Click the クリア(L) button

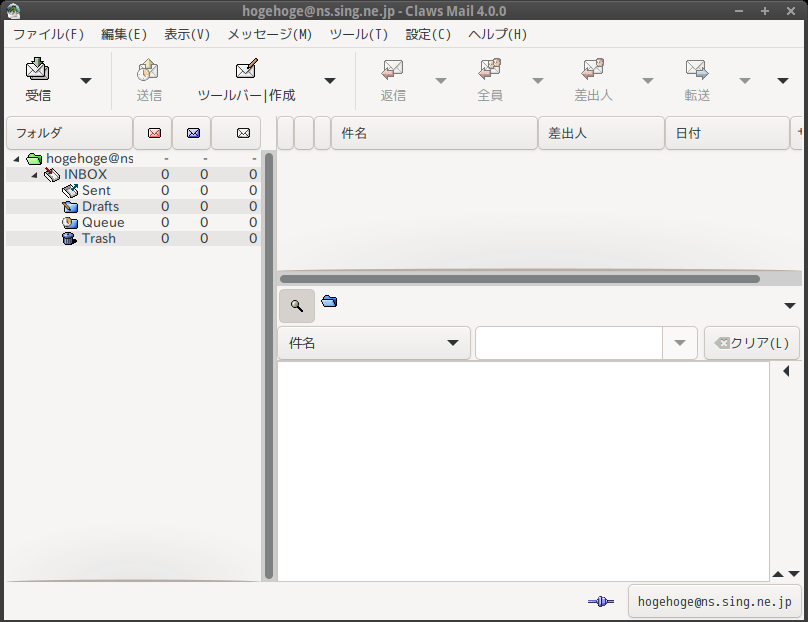click(752, 343)
